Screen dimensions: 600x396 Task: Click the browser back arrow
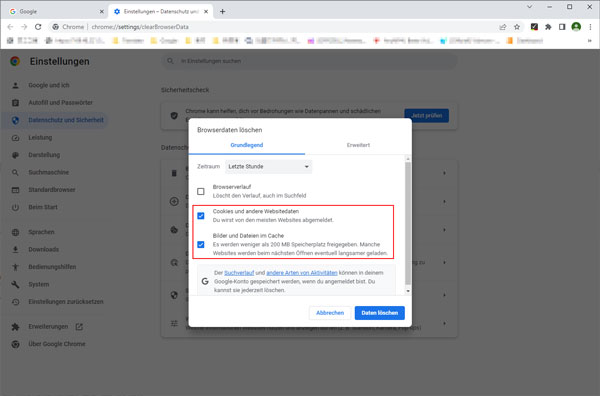click(10, 27)
